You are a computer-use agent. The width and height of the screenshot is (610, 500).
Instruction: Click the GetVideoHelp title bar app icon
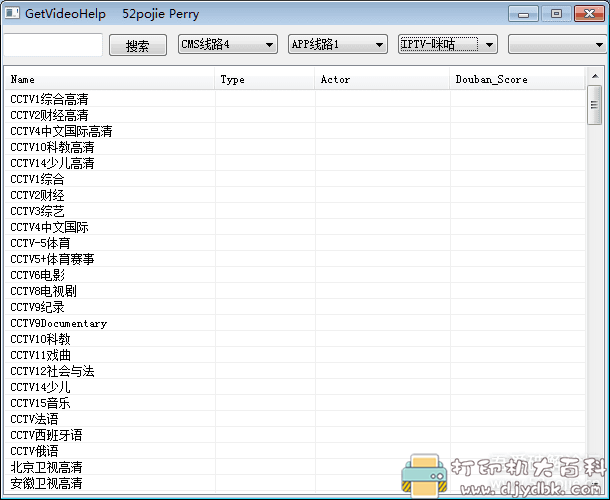[12, 14]
